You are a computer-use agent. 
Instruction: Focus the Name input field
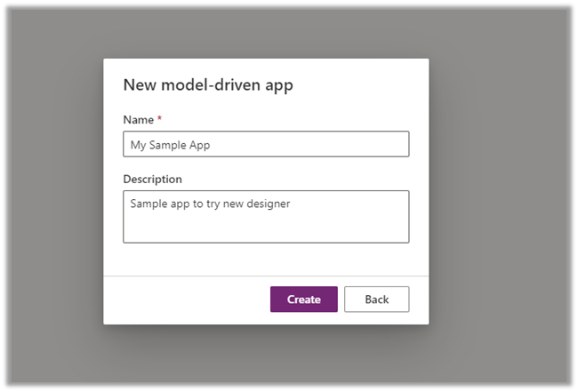(x=266, y=145)
